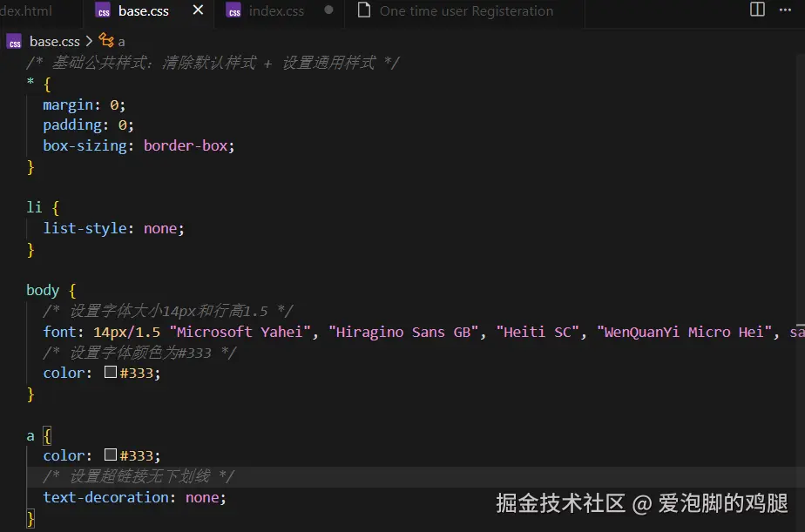
Task: Switch to the base.css tab
Action: click(144, 10)
